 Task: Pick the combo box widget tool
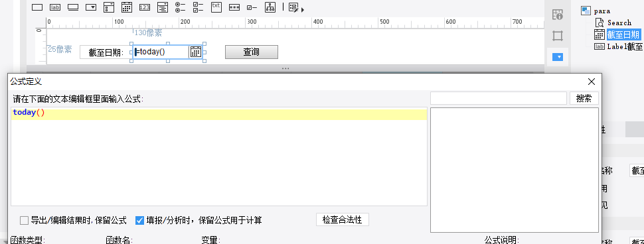point(91,7)
